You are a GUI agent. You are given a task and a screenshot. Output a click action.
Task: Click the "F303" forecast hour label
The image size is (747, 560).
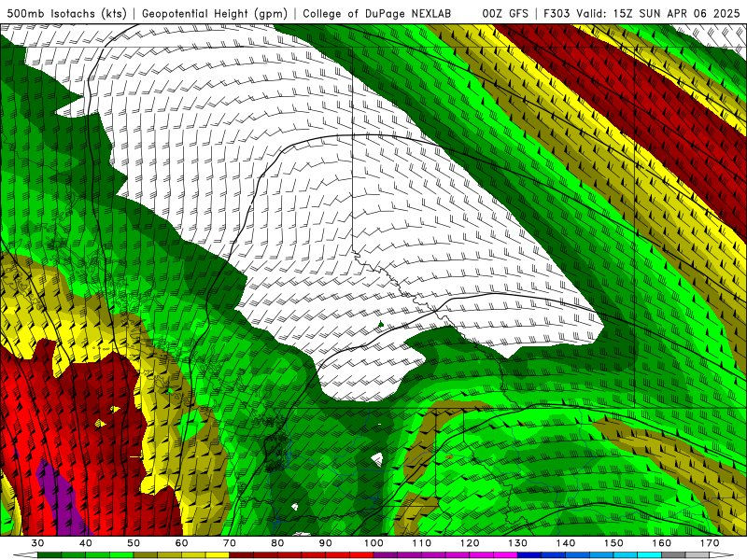pyautogui.click(x=557, y=13)
